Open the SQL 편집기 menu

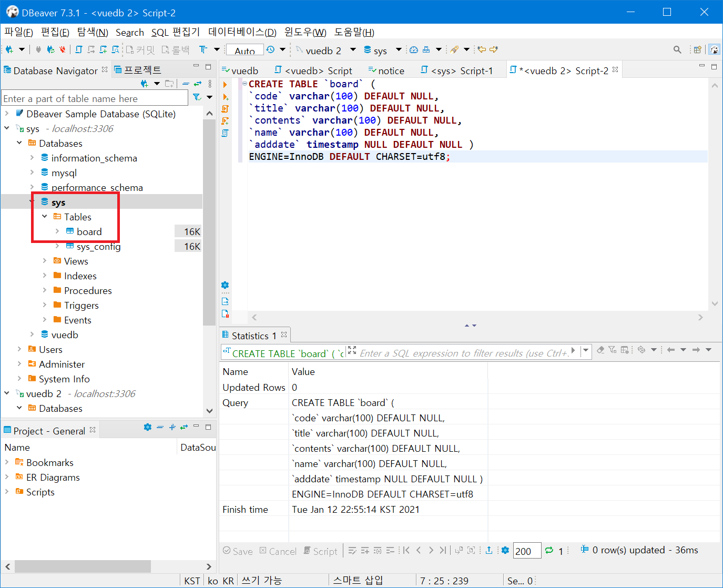coord(176,32)
